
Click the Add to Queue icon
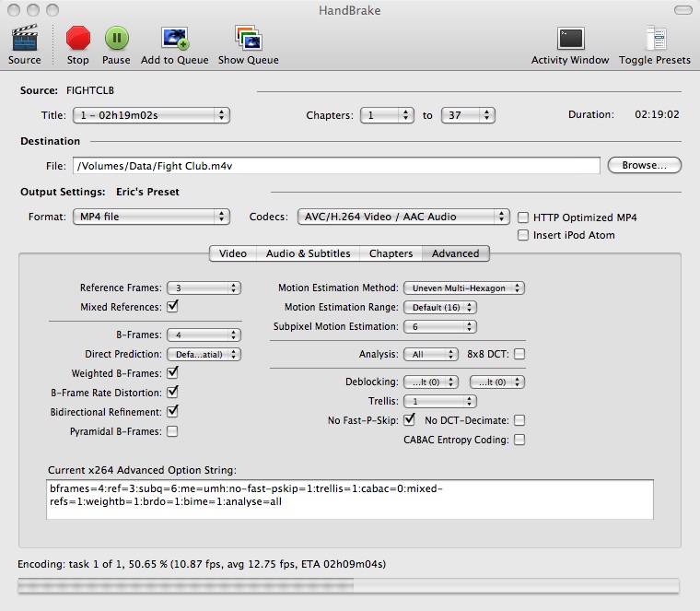[x=175, y=38]
